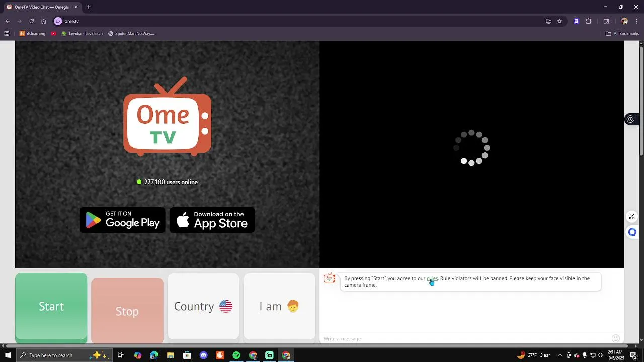The image size is (644, 362).
Task: Show hidden system tray icons
Action: point(560,355)
